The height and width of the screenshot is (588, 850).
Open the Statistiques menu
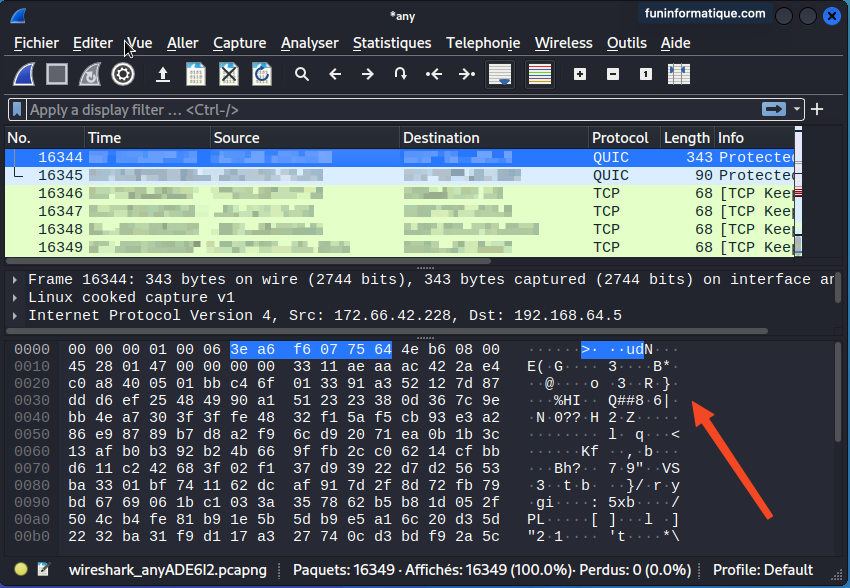coord(392,43)
